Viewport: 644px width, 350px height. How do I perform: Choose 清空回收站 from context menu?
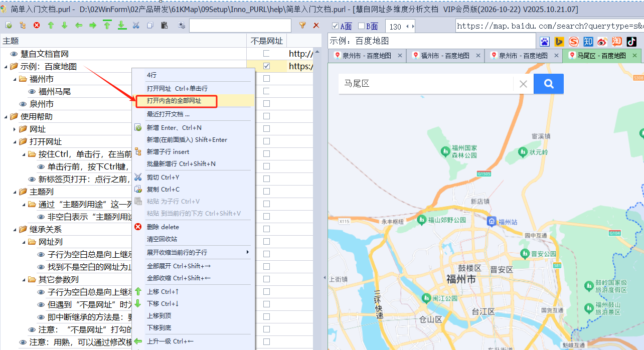[x=162, y=239]
